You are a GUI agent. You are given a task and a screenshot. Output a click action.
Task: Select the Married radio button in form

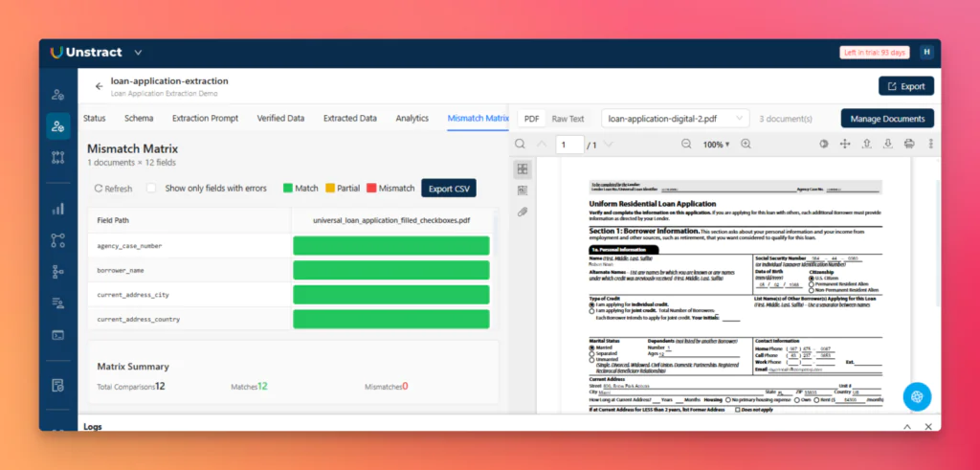(591, 347)
